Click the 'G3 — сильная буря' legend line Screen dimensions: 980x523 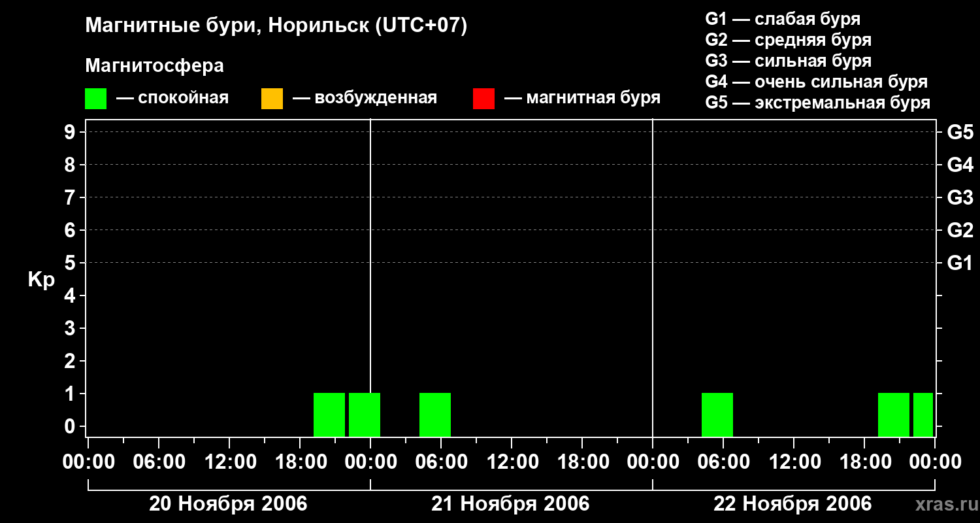[788, 61]
